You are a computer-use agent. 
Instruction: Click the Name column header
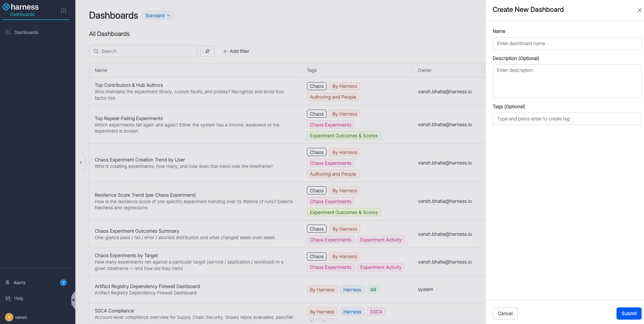(x=101, y=70)
